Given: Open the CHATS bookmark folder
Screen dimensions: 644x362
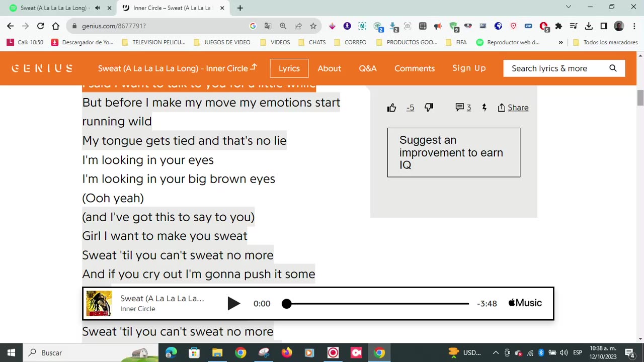Looking at the screenshot, I should click(312, 42).
